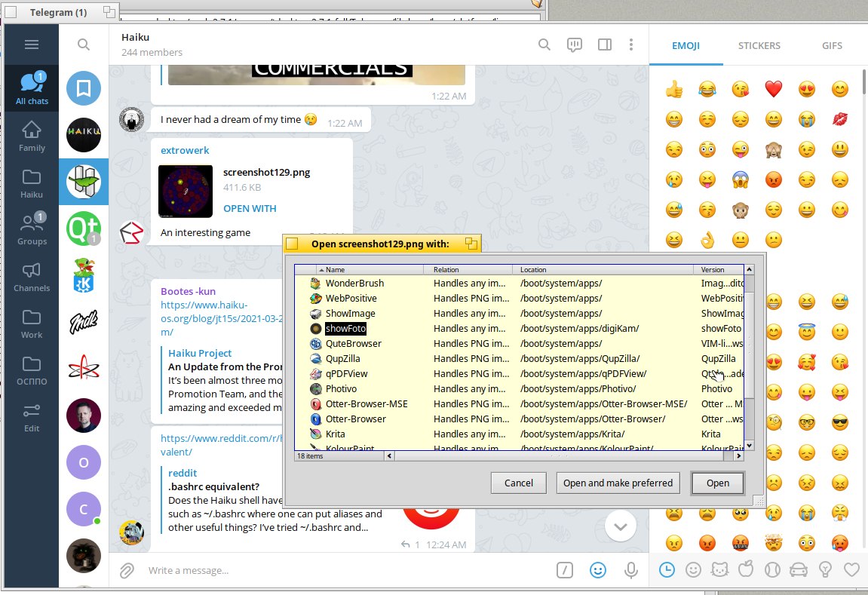
Task: Jump to food emoji category
Action: tap(746, 569)
